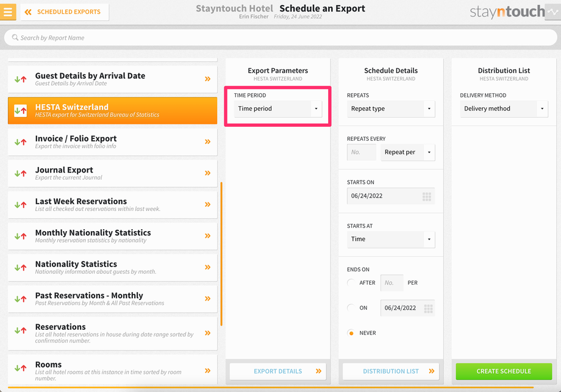Select Last Week Reservations title

[x=81, y=201]
